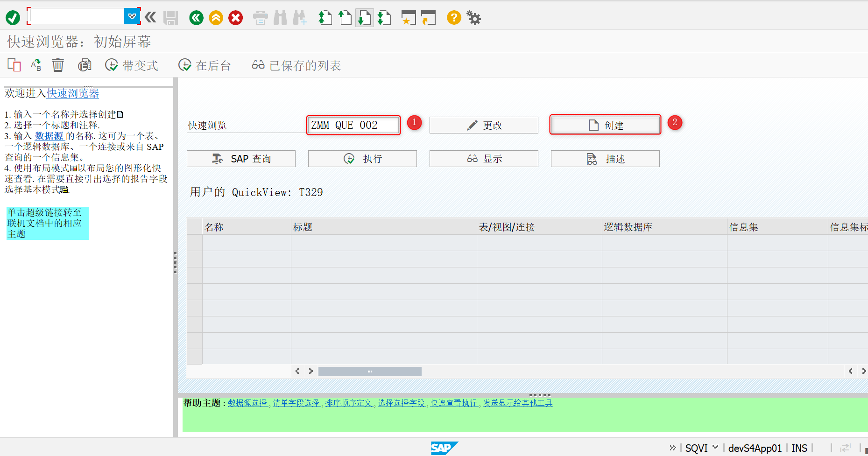Confirm entry with the green checkmark icon
Image resolution: width=868 pixels, height=456 pixels.
(x=13, y=17)
